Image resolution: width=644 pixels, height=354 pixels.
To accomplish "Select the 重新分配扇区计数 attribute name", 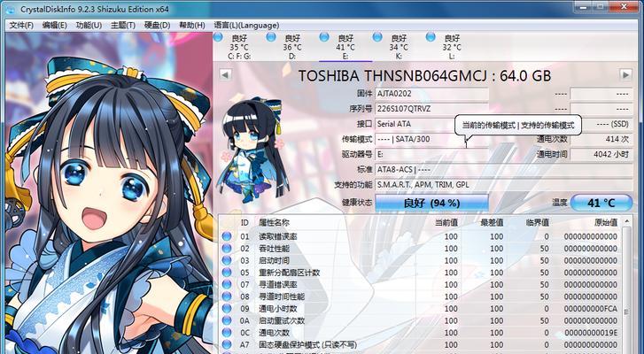I will (289, 272).
